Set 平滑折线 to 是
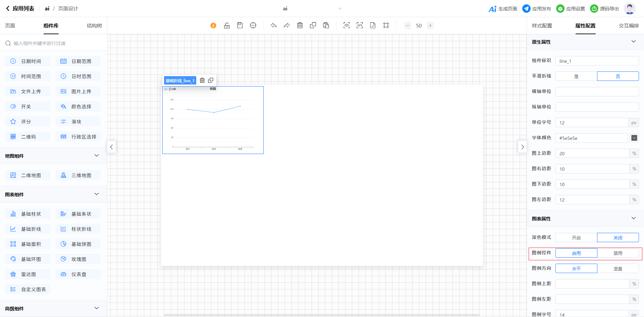644x317 pixels. pos(576,76)
